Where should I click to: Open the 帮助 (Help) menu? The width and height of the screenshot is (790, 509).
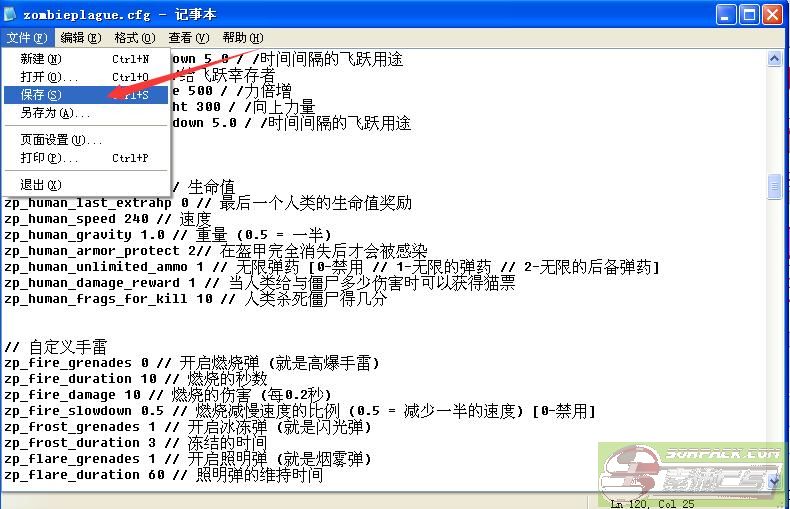241,38
